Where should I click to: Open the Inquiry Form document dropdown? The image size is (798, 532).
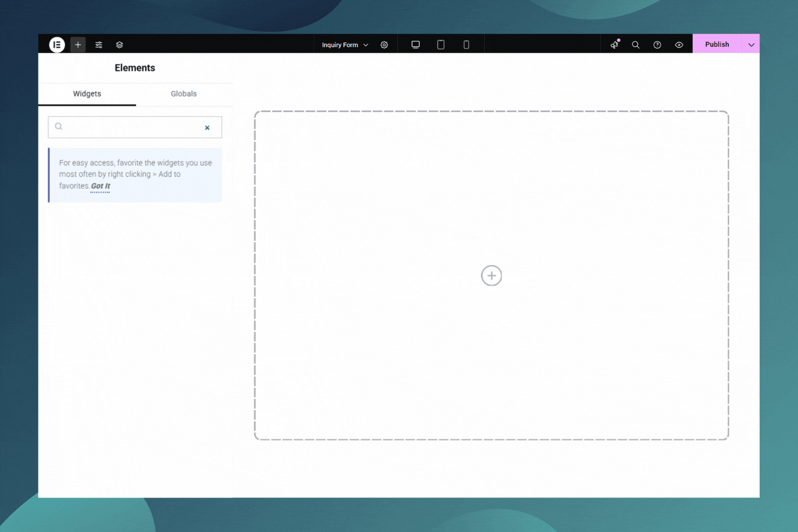pos(345,45)
